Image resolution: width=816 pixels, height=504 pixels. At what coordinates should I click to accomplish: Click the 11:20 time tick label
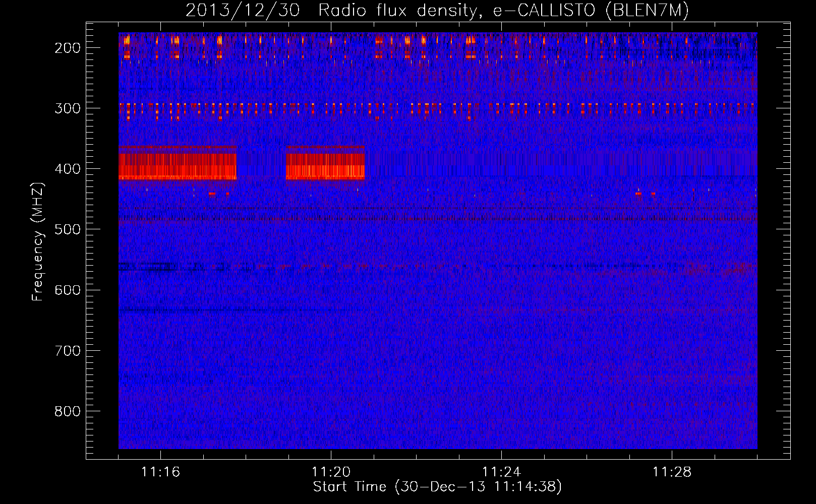point(331,472)
